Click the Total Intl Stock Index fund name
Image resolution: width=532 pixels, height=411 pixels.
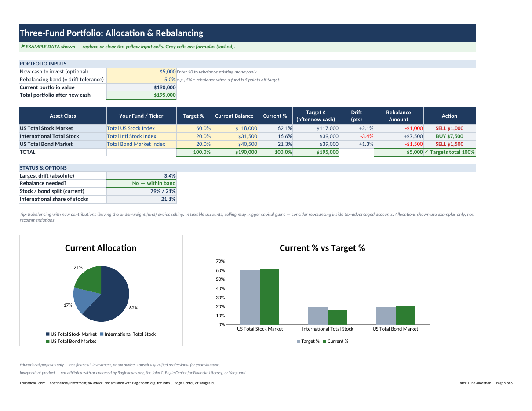point(142,136)
